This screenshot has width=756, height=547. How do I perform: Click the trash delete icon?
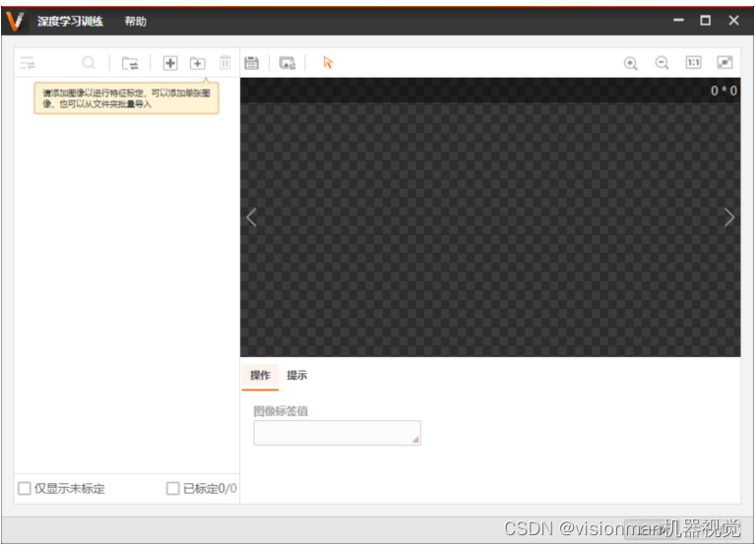[224, 63]
